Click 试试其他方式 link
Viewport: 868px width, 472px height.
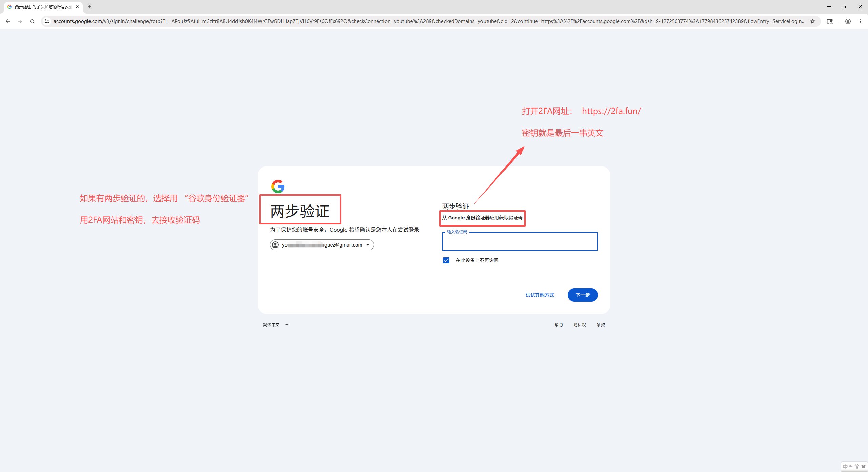[x=540, y=295]
